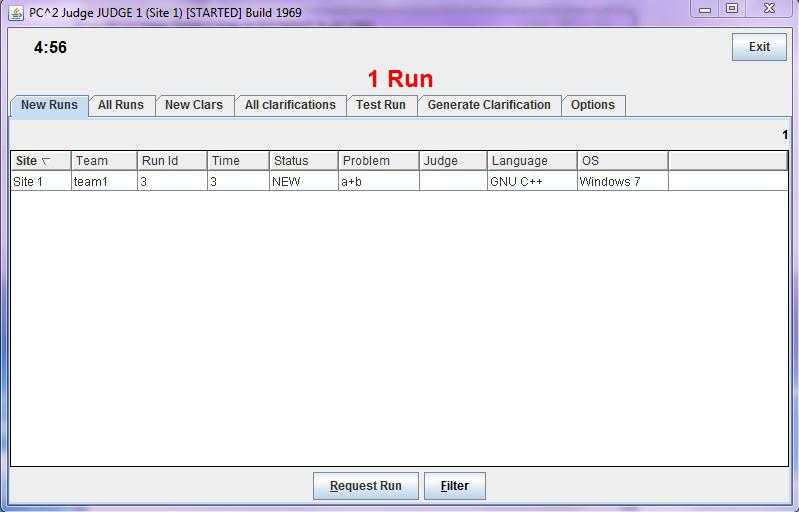Select the 'Site 1' cell in the run row
Screen dimensions: 799x512
[x=41, y=181]
